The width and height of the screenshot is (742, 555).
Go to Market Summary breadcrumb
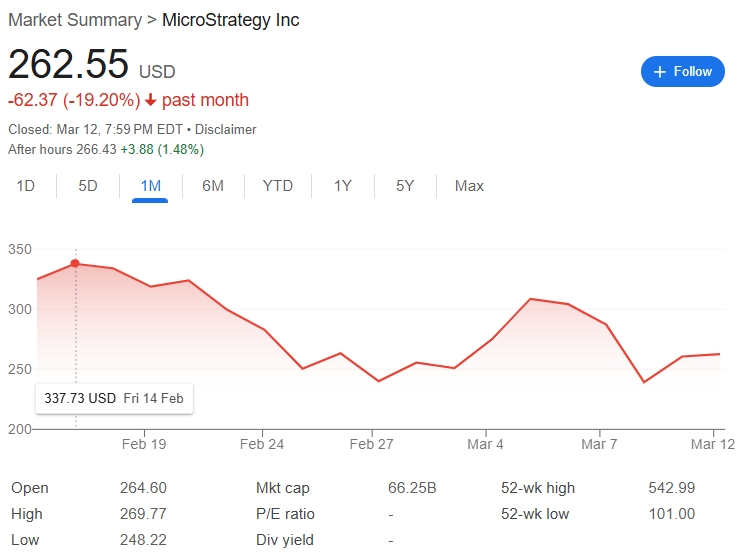tap(75, 20)
